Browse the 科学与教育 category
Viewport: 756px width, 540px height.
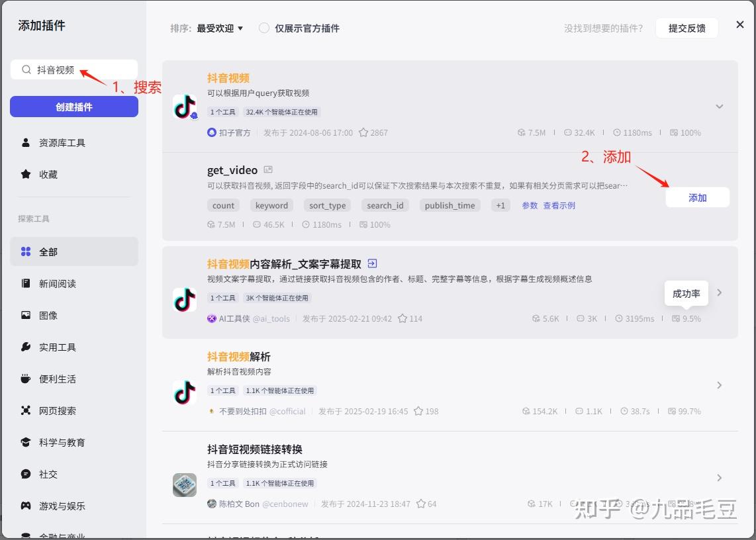pos(74,442)
